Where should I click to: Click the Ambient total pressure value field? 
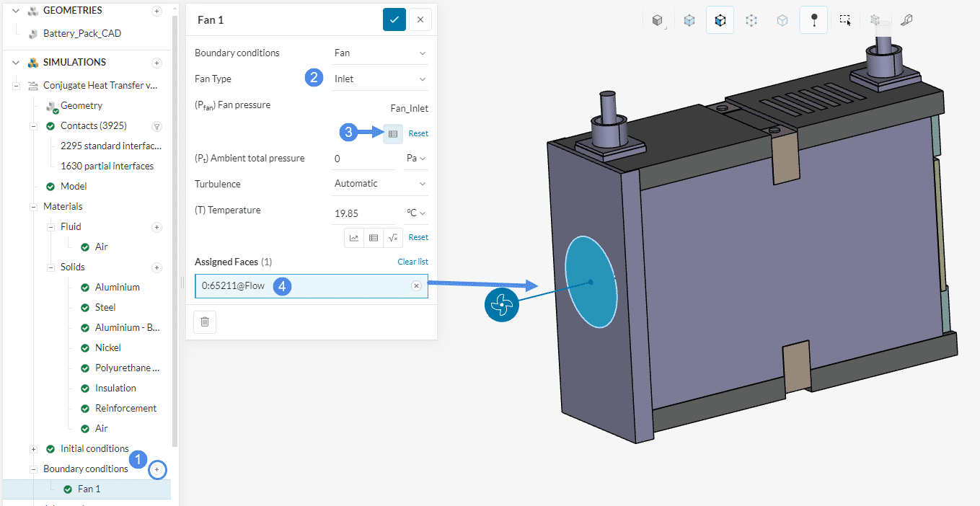(x=363, y=159)
